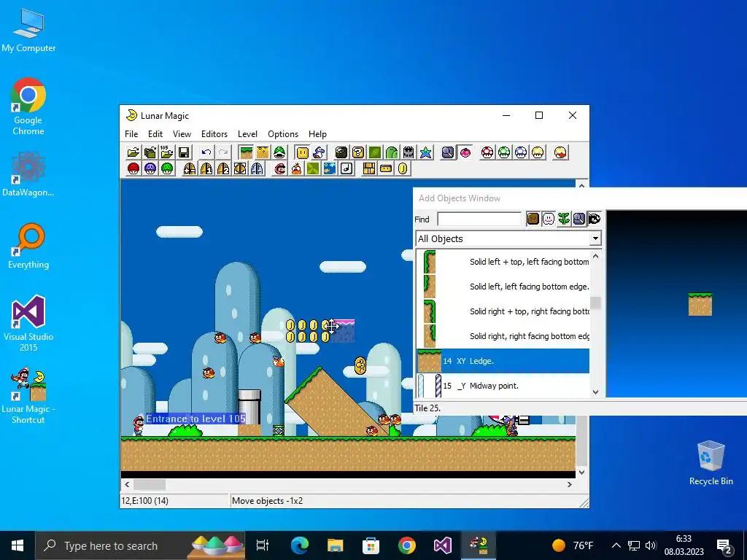Select the green Koopa shell sprite editing icon
The height and width of the screenshot is (560, 747).
click(x=279, y=152)
